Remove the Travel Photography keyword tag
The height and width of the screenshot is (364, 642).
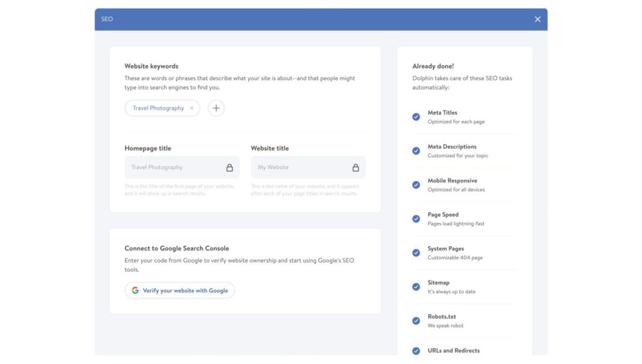tap(192, 108)
